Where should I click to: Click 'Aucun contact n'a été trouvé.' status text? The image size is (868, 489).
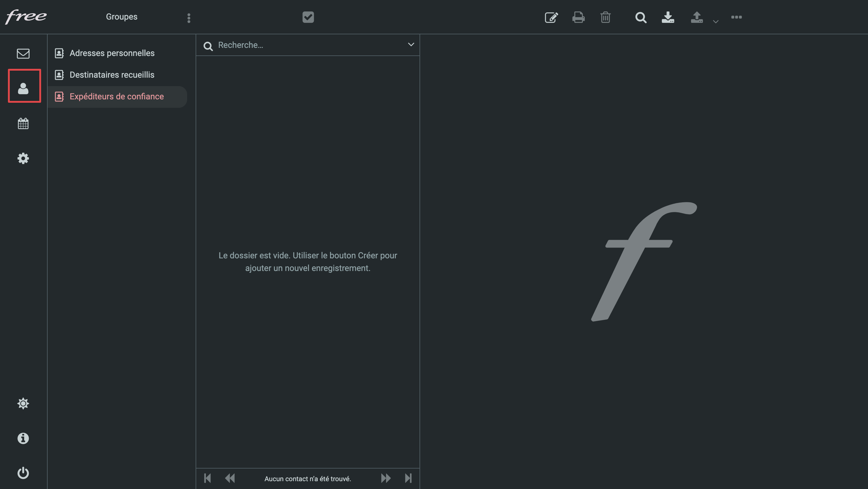tap(308, 478)
